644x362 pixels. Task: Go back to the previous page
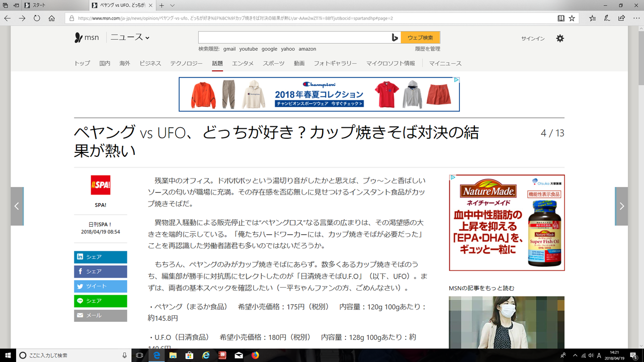(x=7, y=18)
